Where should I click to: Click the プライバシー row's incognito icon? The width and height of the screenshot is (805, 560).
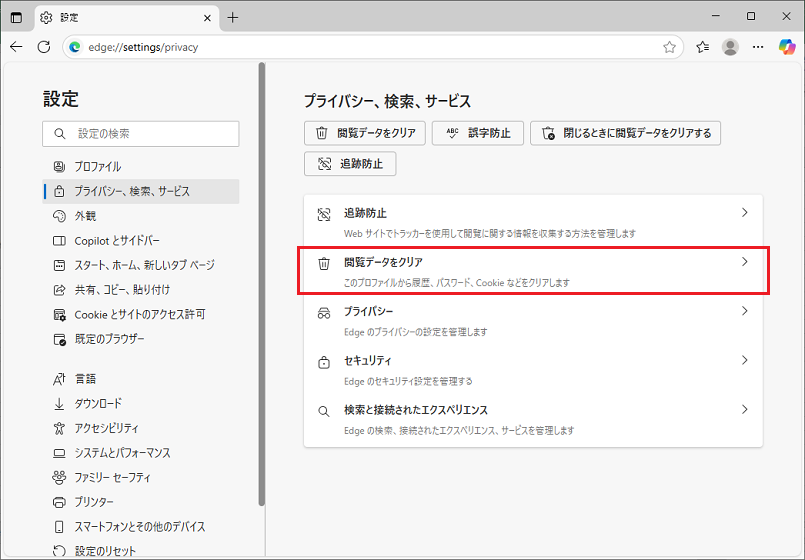point(324,313)
